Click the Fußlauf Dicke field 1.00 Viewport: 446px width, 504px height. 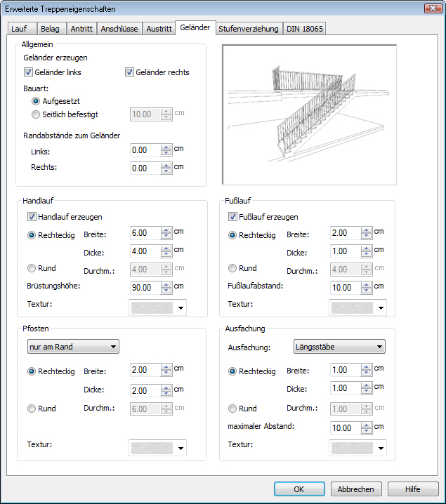(x=346, y=251)
